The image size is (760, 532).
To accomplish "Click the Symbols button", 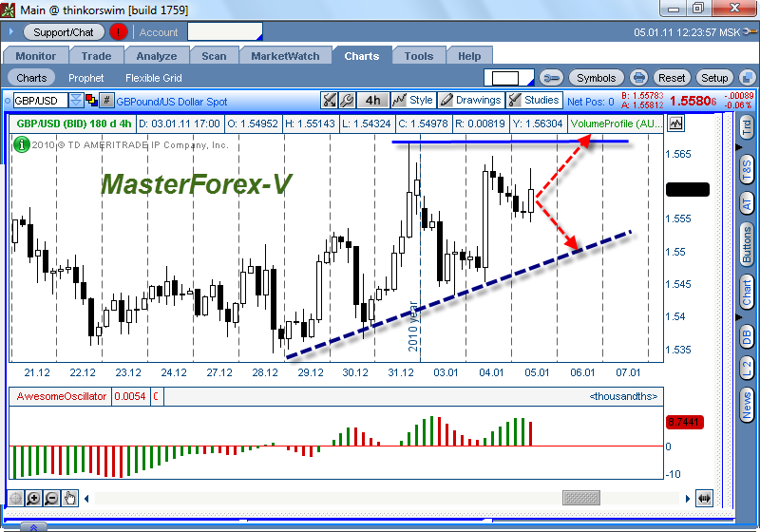I will coord(597,78).
